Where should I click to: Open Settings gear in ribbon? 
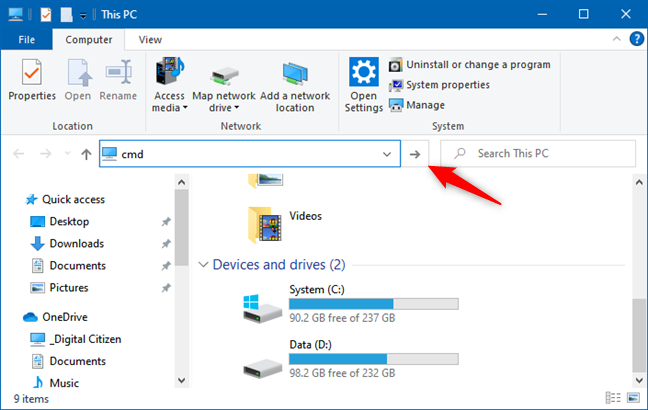(364, 85)
